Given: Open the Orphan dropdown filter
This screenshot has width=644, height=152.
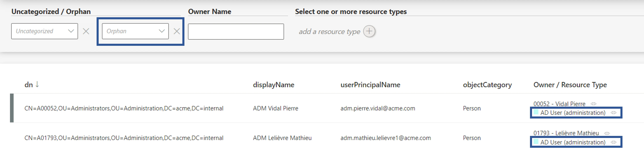Looking at the screenshot, I should click(x=135, y=31).
